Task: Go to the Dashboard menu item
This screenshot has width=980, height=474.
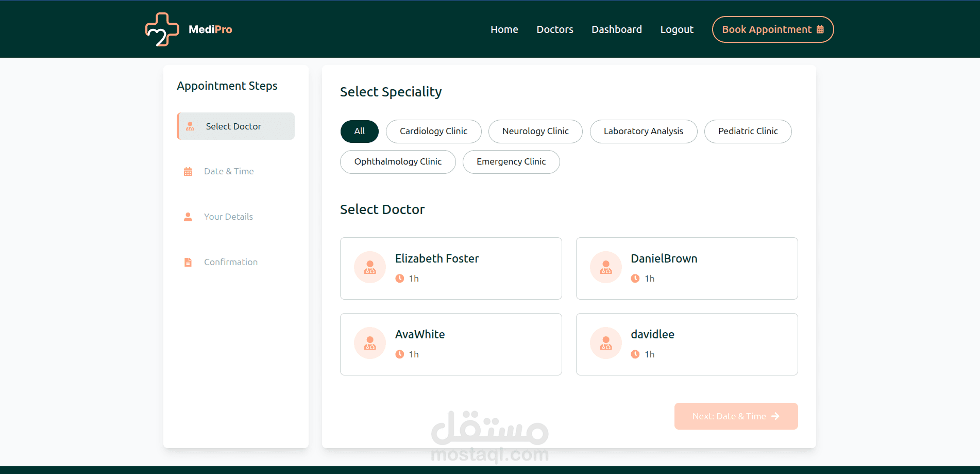Action: point(617,29)
